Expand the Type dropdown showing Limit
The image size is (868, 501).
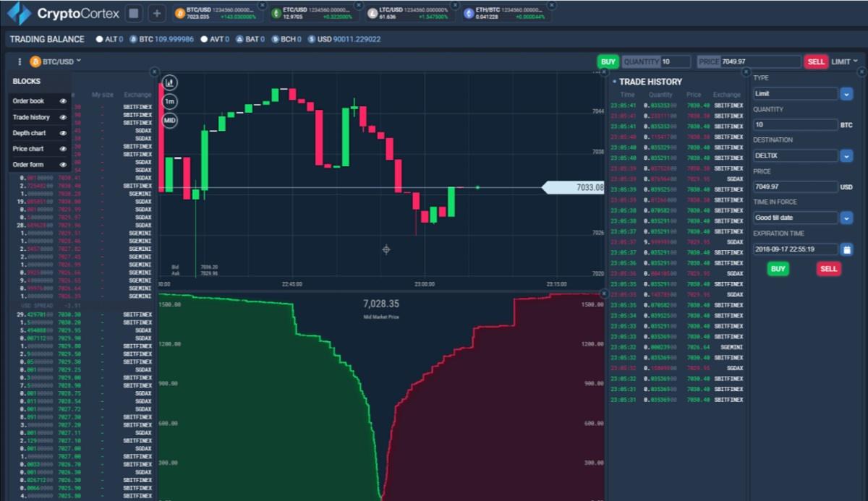point(846,94)
